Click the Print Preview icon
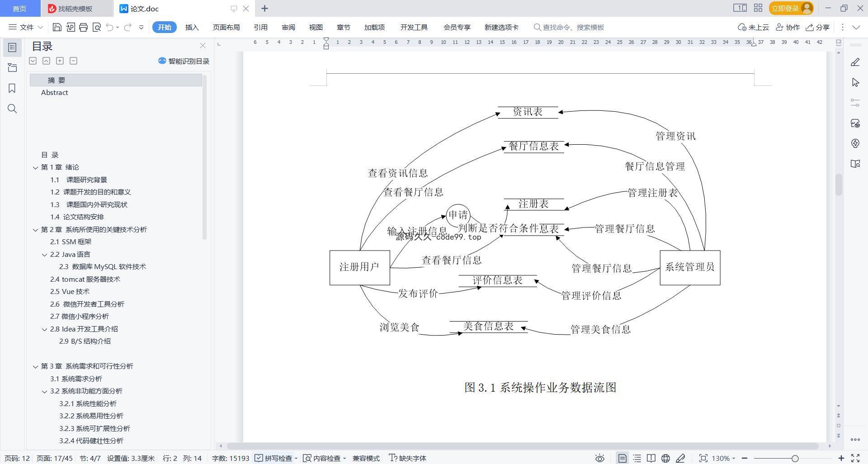Screen dimensions: 868x464 point(96,27)
